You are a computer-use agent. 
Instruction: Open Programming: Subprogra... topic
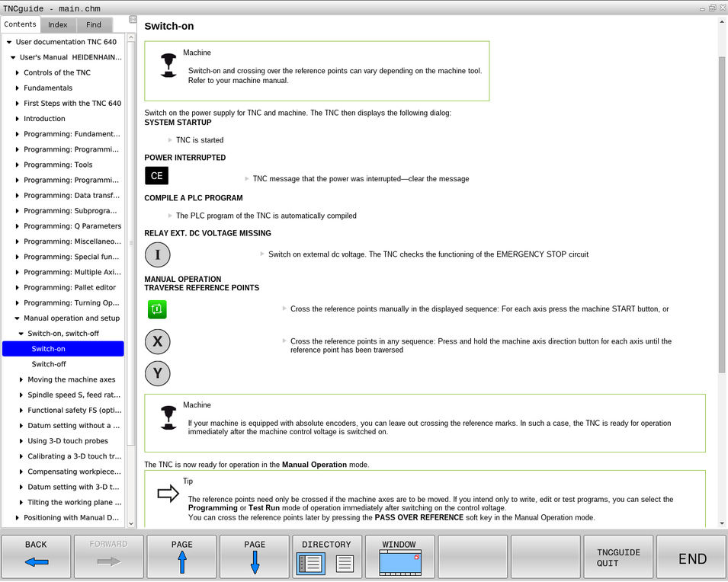click(x=71, y=211)
